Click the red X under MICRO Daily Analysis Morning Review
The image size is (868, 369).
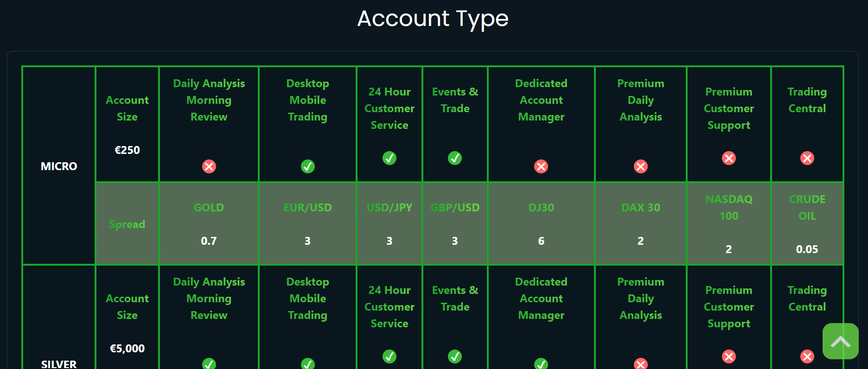[209, 166]
